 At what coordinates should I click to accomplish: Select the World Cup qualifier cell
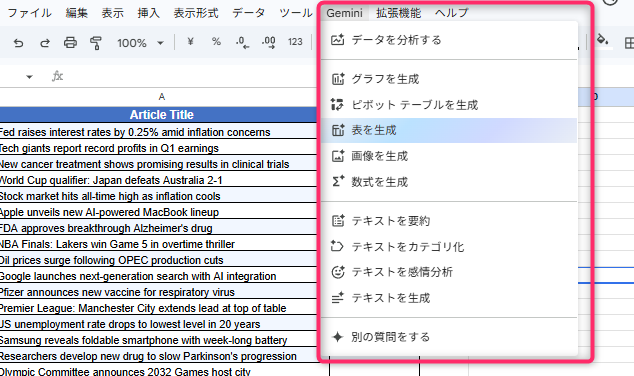click(158, 180)
